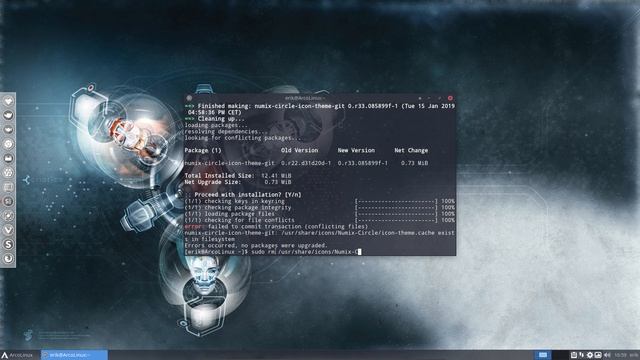Open the clipboard manager tray icon
Image resolution: width=640 pixels, height=360 pixels.
click(x=573, y=355)
